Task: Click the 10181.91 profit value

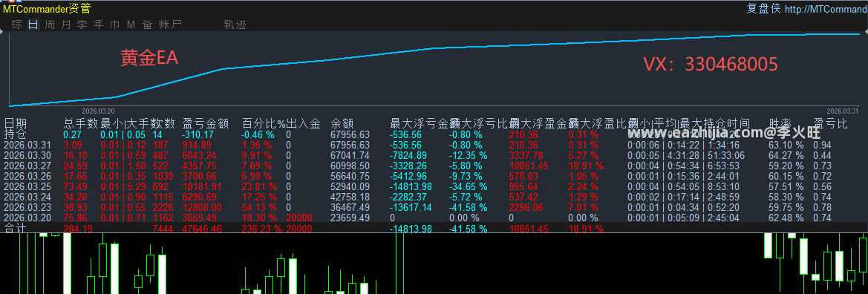Action: coord(201,186)
